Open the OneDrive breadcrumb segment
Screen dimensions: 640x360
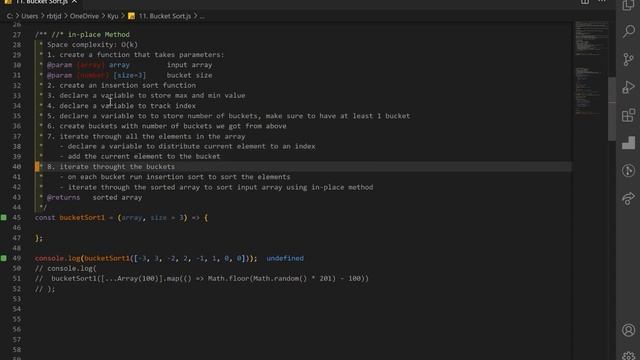(x=84, y=16)
